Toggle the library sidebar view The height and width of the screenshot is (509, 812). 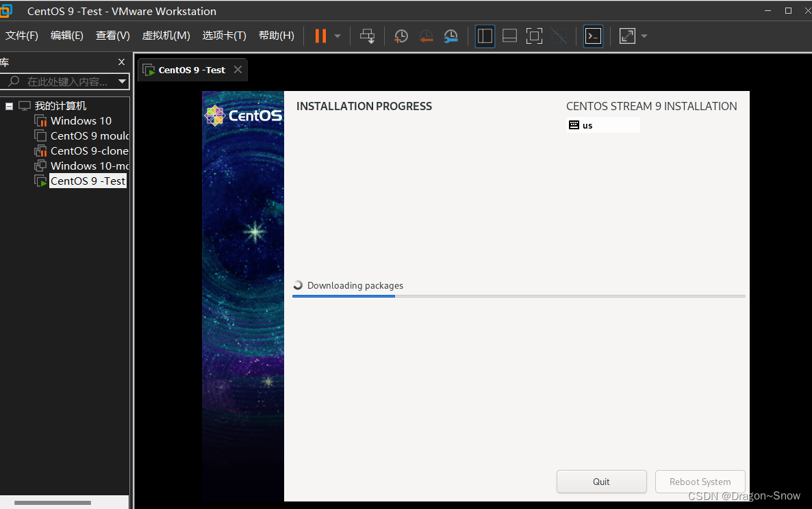[485, 36]
